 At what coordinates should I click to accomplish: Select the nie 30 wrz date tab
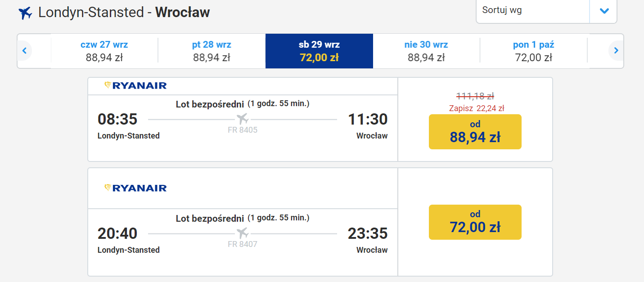pyautogui.click(x=426, y=51)
